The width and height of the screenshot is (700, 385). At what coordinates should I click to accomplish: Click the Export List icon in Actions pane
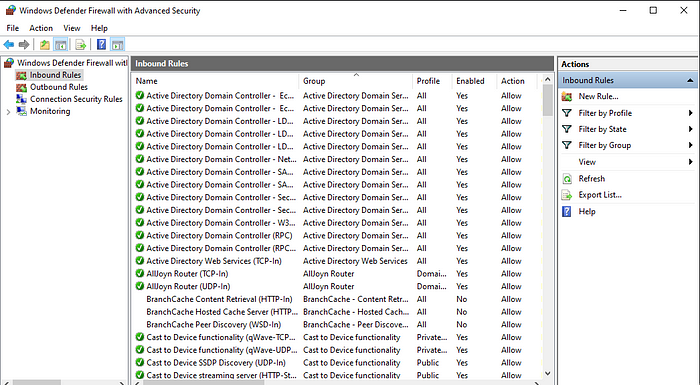click(567, 195)
